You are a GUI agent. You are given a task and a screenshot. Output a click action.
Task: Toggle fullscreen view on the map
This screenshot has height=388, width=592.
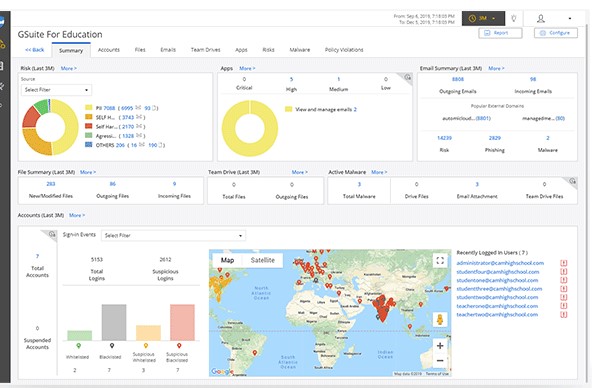[440, 260]
